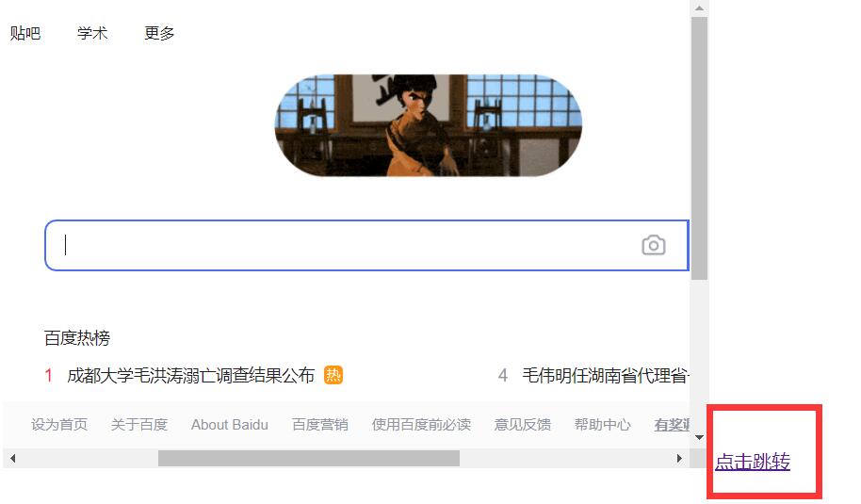Viewport: 861px width, 504px height.
Task: Click the 百度营销 footer link
Action: pyautogui.click(x=320, y=424)
